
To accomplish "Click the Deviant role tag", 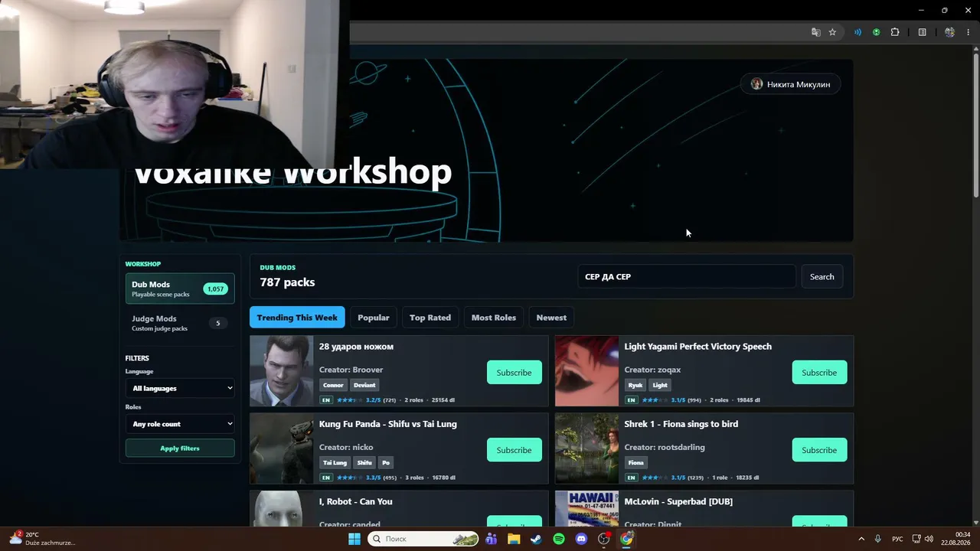I will click(x=364, y=385).
